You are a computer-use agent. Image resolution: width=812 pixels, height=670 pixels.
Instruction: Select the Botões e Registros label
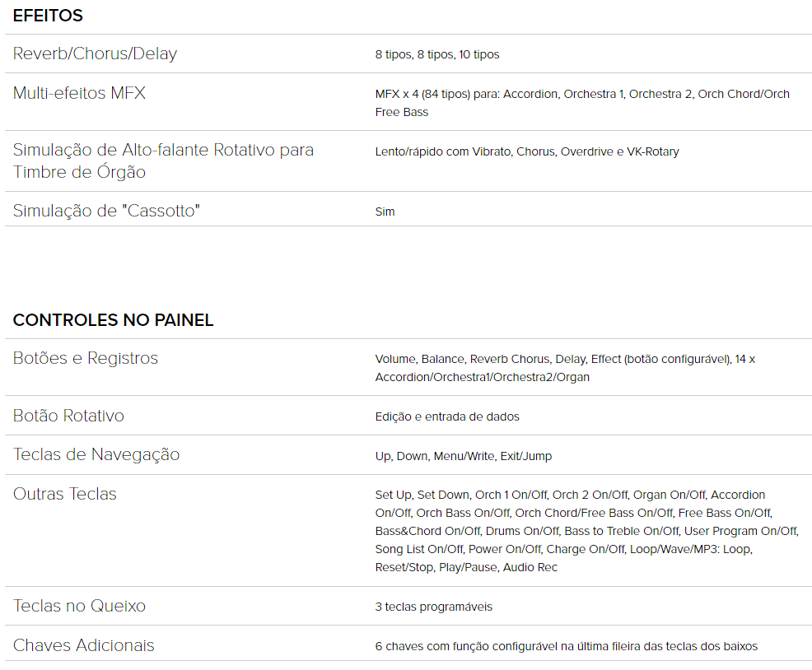86,358
